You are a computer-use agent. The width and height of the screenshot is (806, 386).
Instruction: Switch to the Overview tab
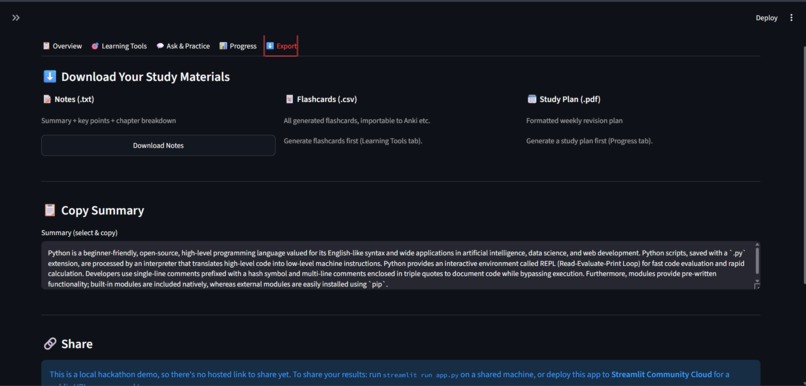pyautogui.click(x=62, y=46)
